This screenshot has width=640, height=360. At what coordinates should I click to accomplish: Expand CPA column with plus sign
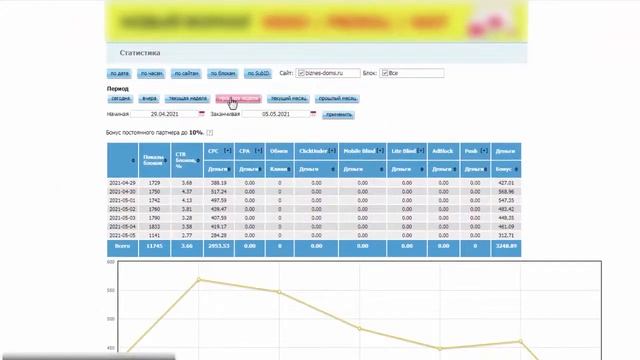tap(258, 151)
